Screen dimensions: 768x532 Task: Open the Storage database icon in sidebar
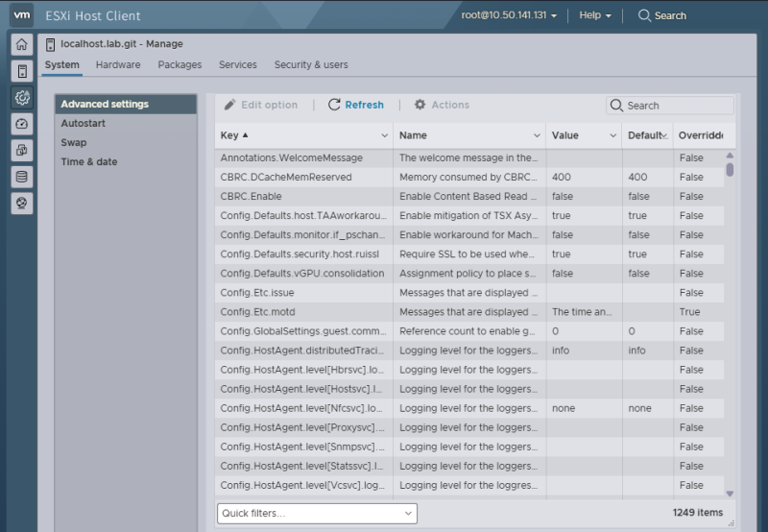click(21, 177)
